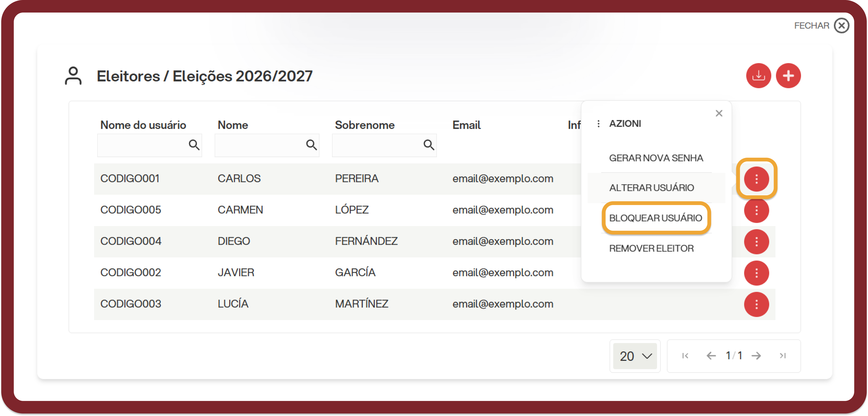Click the surname LÓPEZ

point(352,209)
